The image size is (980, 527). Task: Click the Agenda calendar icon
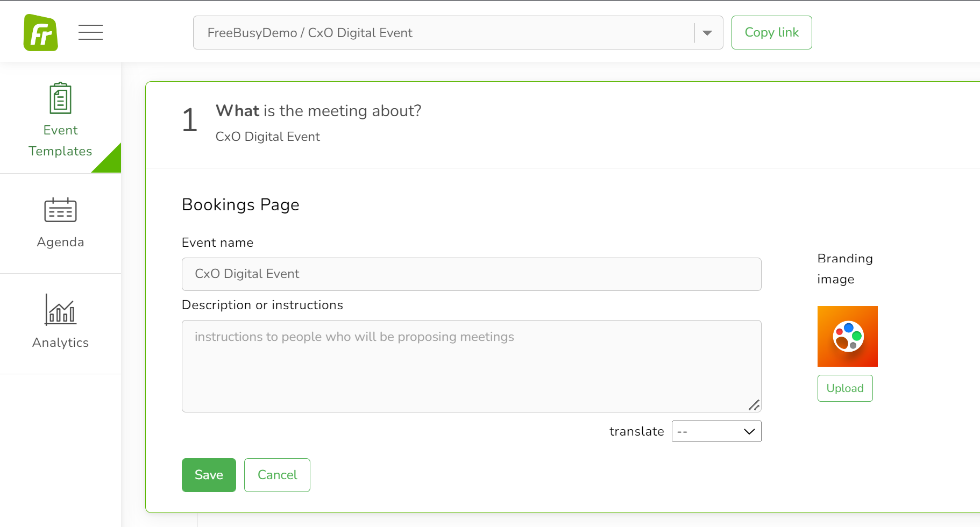[60, 210]
